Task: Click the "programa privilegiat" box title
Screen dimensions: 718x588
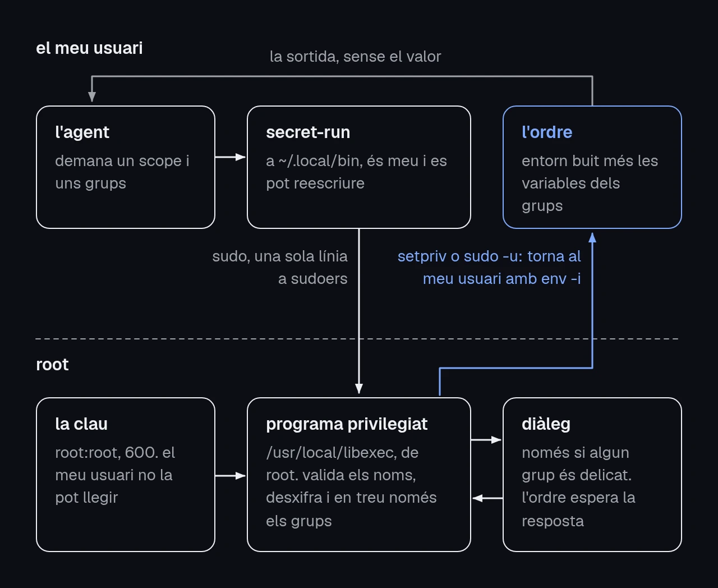Action: [347, 424]
